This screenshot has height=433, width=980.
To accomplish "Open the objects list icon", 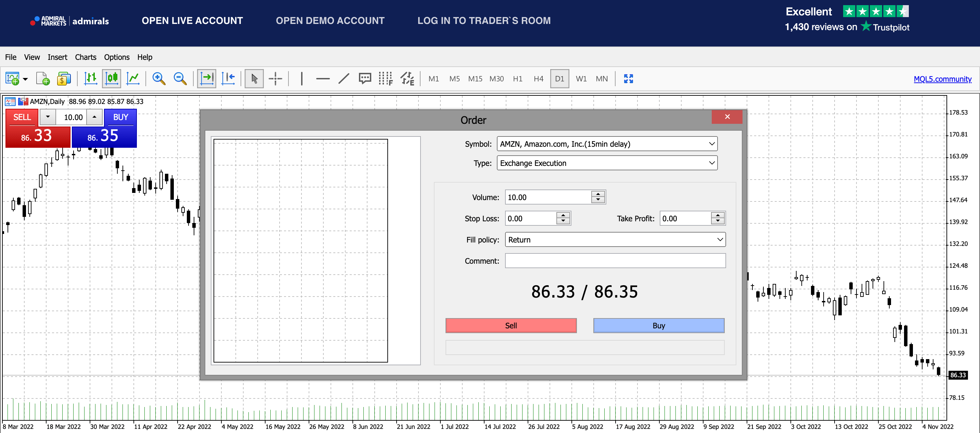I will 407,79.
